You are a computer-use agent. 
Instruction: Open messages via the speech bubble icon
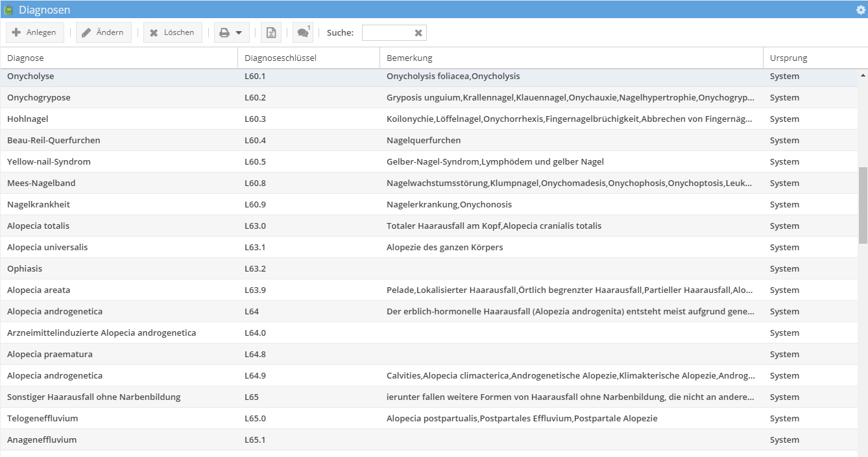tap(302, 32)
